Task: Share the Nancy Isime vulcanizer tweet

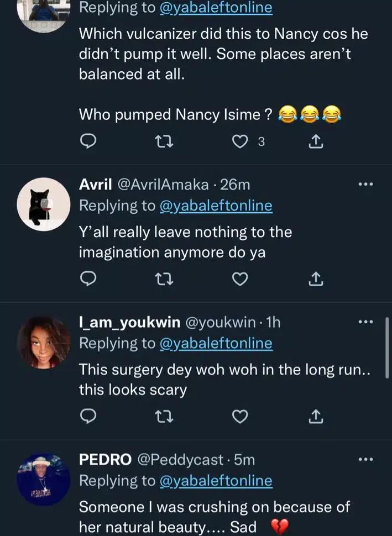Action: tap(315, 143)
